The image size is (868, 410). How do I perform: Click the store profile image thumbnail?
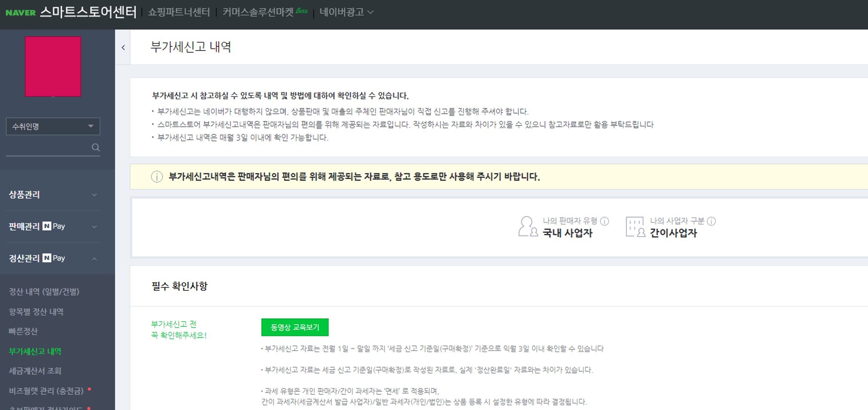pyautogui.click(x=53, y=67)
